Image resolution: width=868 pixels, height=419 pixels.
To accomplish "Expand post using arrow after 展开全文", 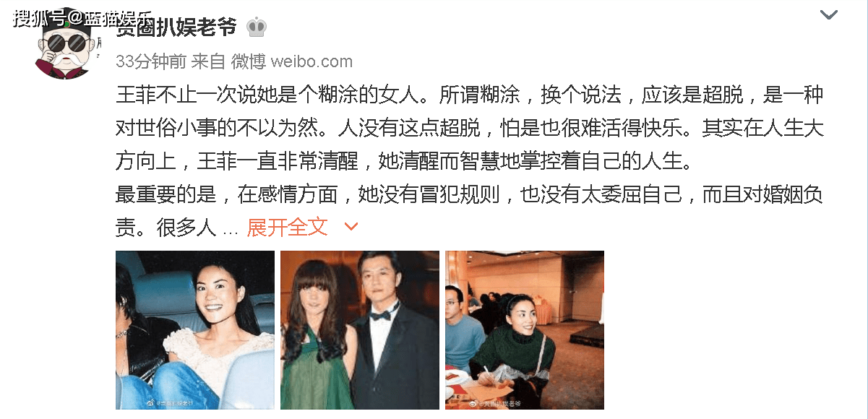I will click(351, 227).
